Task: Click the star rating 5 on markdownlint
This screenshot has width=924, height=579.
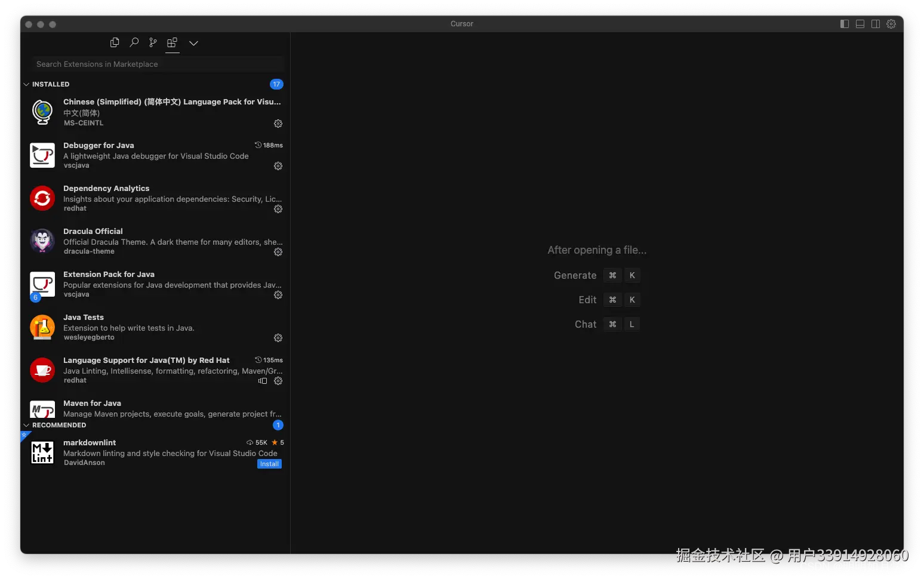Action: (278, 442)
